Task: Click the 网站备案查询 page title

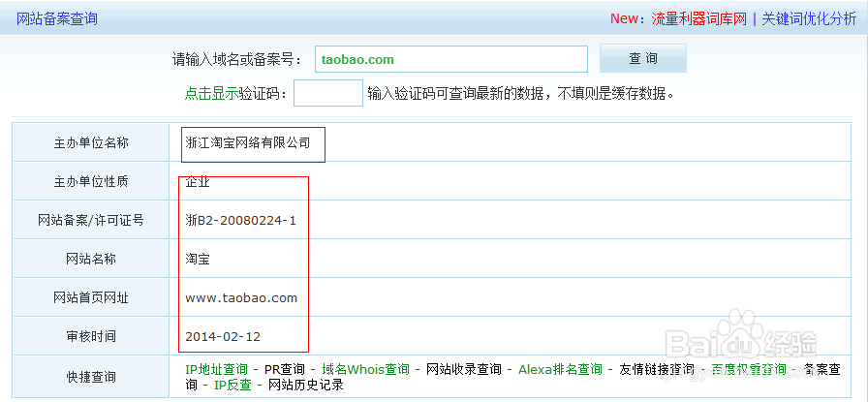Action: [x=57, y=18]
